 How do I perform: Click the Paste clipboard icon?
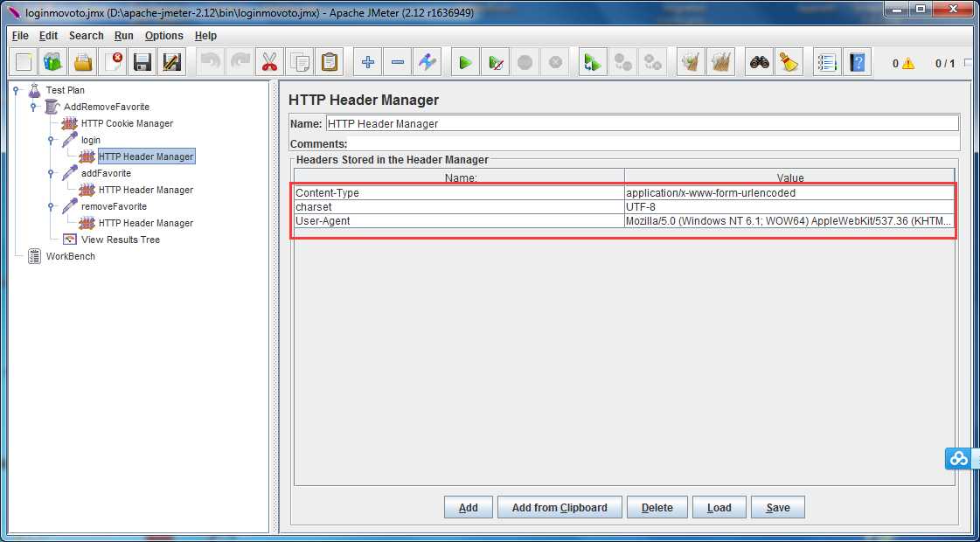(329, 63)
